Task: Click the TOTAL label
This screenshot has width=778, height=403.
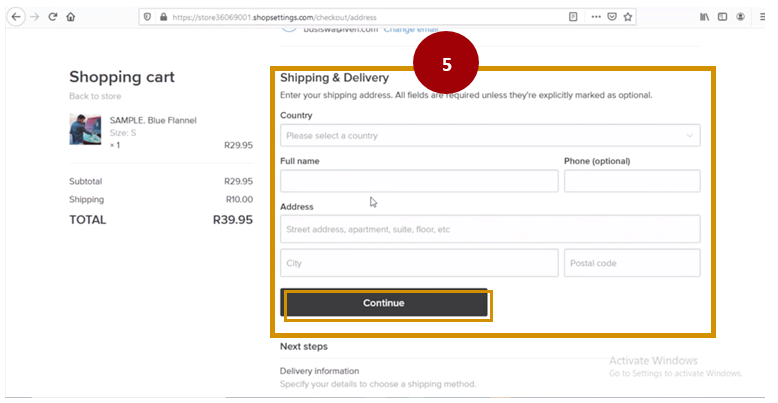Action: click(x=88, y=220)
